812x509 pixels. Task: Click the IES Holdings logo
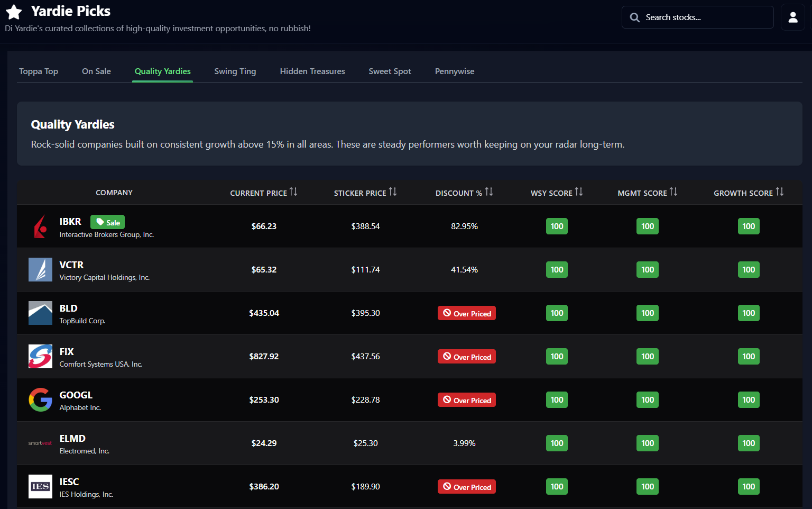[40, 487]
